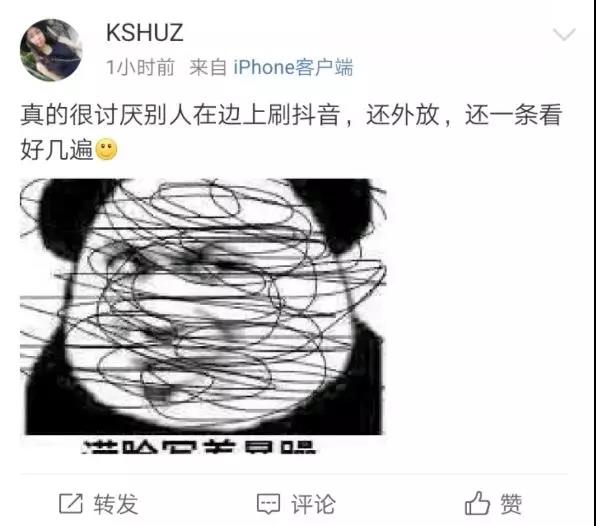596x526 pixels.
Task: Tap the thumbs-up like icon
Action: [477, 503]
